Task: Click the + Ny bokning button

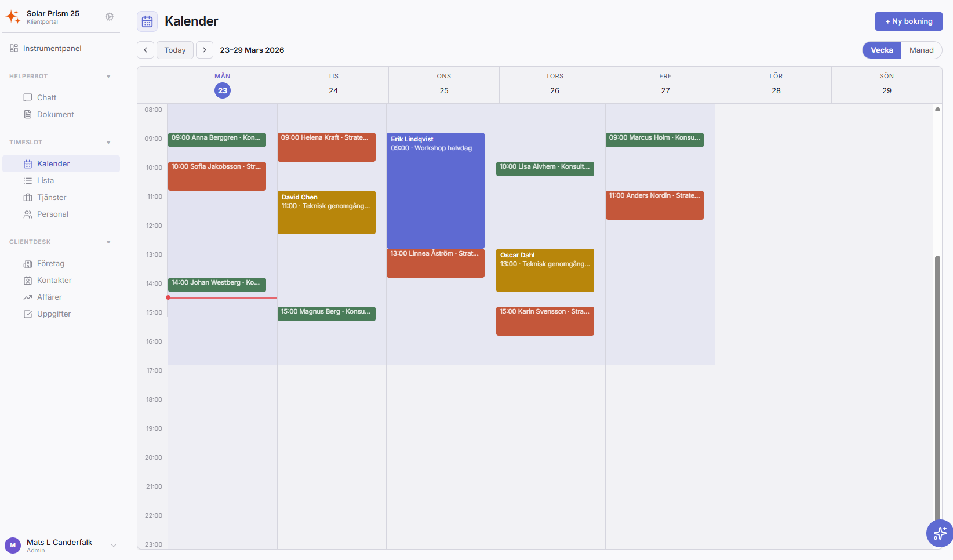Action: (908, 21)
